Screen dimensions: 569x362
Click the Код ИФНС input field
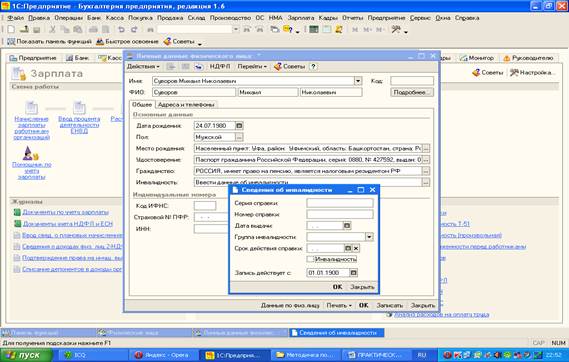pos(205,206)
